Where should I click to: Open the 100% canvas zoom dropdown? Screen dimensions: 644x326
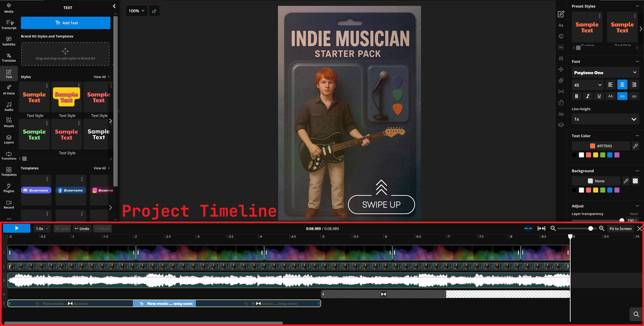click(137, 11)
